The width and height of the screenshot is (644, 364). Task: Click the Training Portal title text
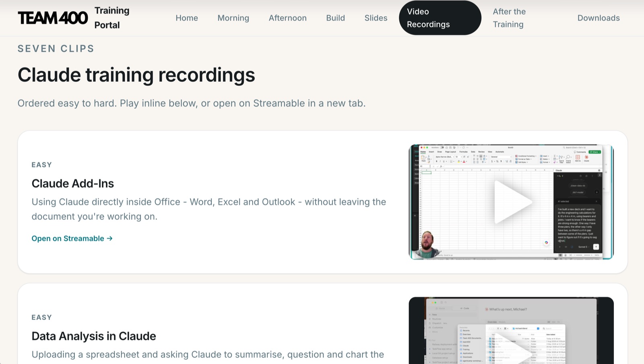(x=112, y=18)
